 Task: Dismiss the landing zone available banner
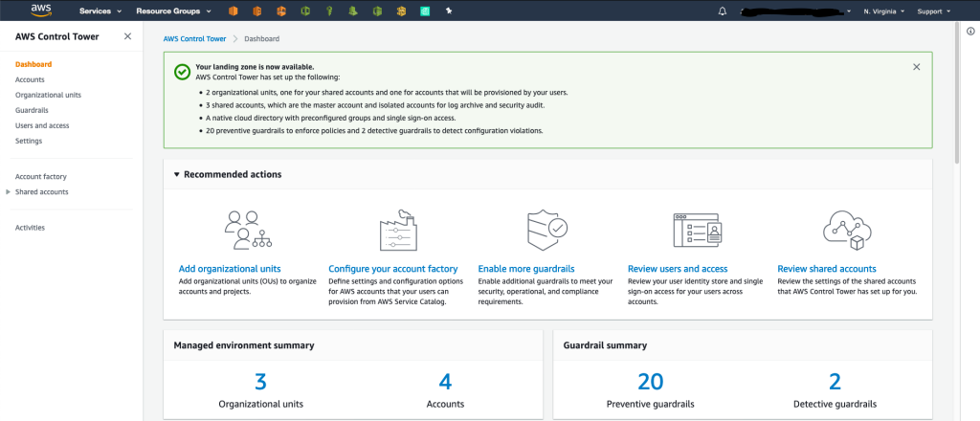pos(916,67)
